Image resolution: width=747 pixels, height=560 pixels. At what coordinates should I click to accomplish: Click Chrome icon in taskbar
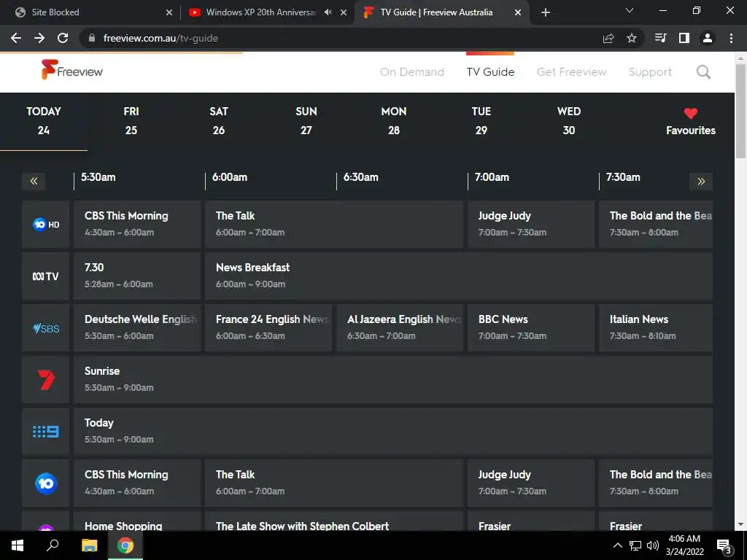(x=125, y=545)
